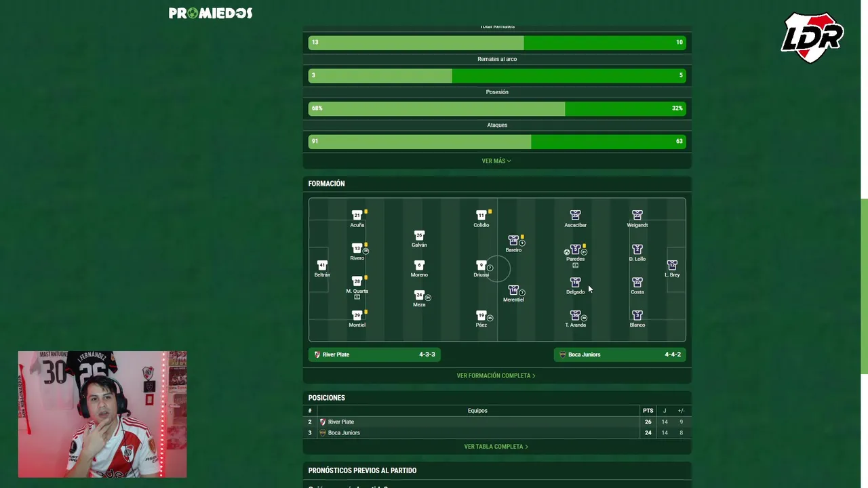Click River Plate crest in standings table
The height and width of the screenshot is (488, 868).
point(322,422)
